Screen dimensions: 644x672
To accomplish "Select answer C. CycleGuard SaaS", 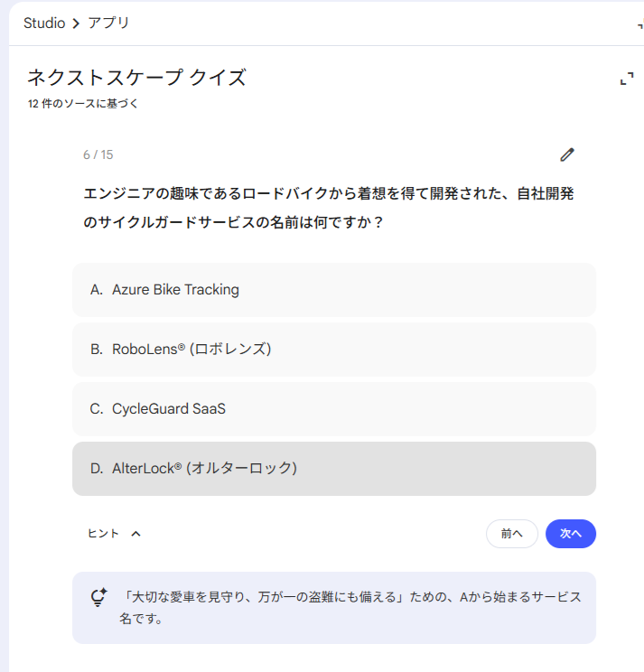I will coord(334,409).
